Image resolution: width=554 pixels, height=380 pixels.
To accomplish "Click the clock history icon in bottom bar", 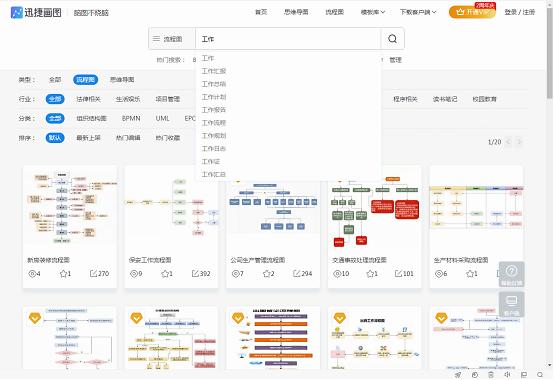I will tap(475, 374).
